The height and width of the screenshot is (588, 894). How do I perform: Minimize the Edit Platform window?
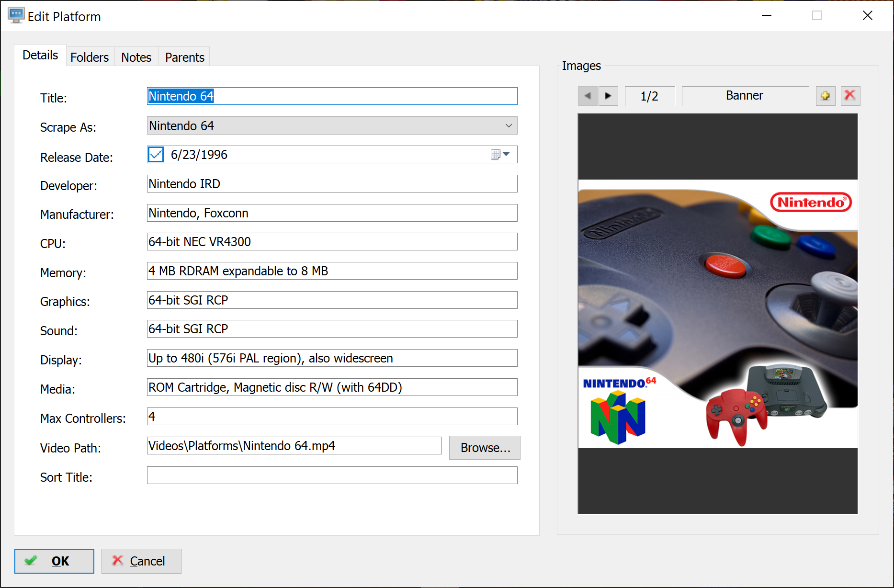pyautogui.click(x=767, y=16)
